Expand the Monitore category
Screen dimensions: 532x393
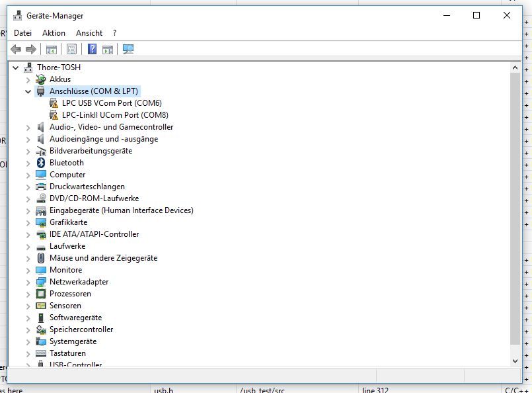pyautogui.click(x=28, y=271)
